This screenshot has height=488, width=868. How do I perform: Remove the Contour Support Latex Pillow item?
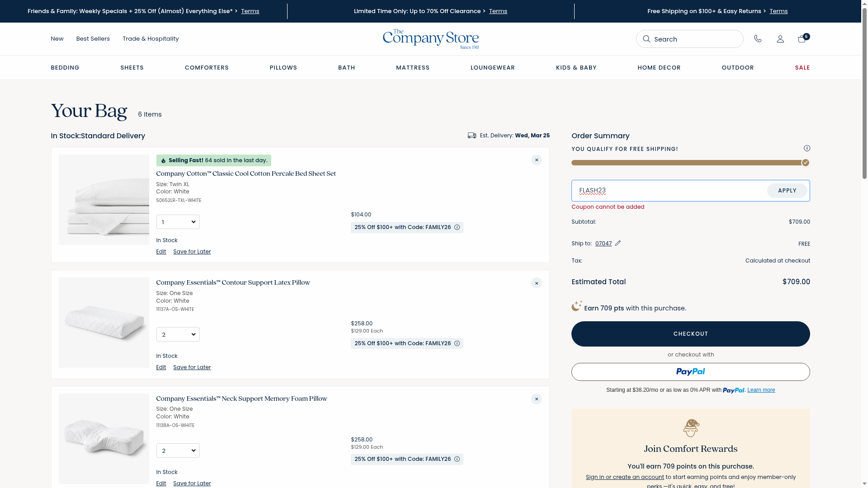[537, 283]
